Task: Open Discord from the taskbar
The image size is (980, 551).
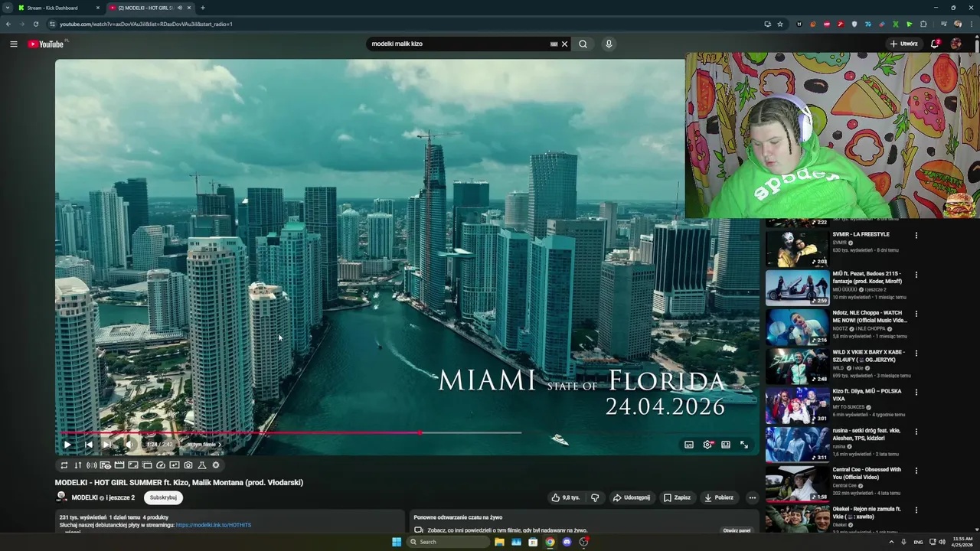Action: coord(567,542)
